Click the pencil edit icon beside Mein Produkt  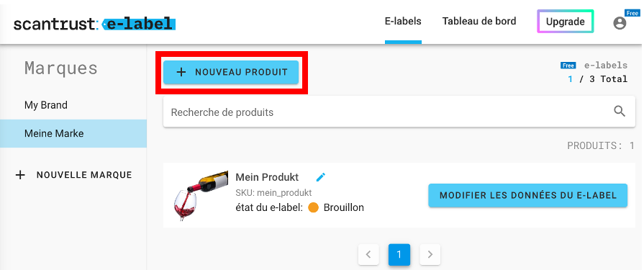[x=321, y=177]
